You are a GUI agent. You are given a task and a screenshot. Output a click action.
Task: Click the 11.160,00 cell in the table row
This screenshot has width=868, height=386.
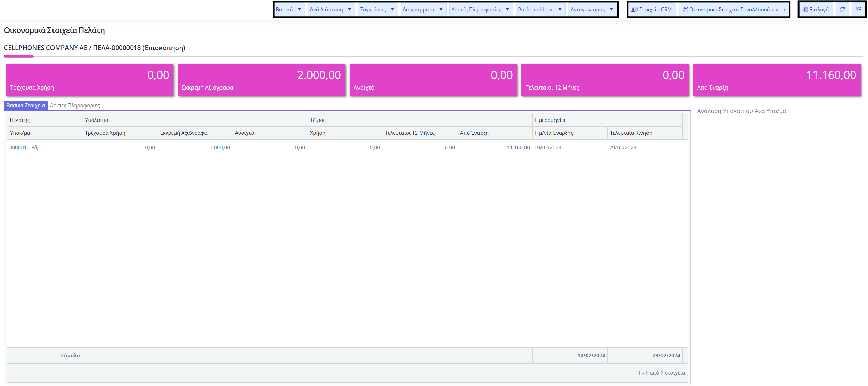click(494, 148)
